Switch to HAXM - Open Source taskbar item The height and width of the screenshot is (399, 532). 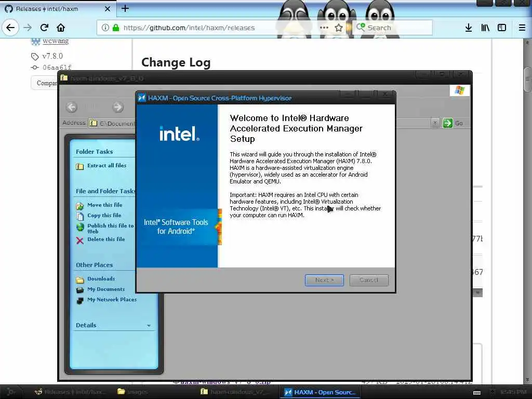[x=320, y=392]
